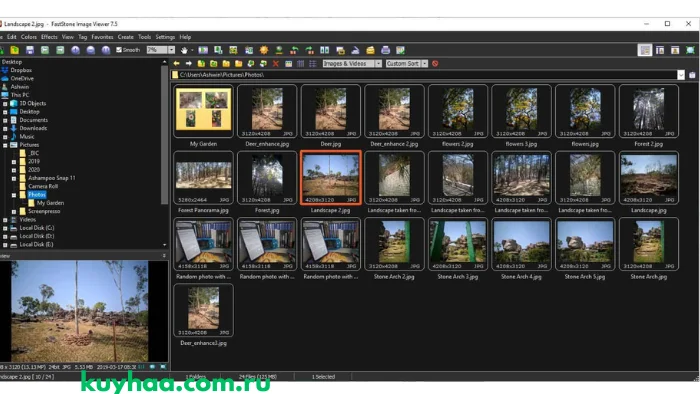Image resolution: width=700 pixels, height=394 pixels.
Task: Open the Colors menu
Action: 29,37
